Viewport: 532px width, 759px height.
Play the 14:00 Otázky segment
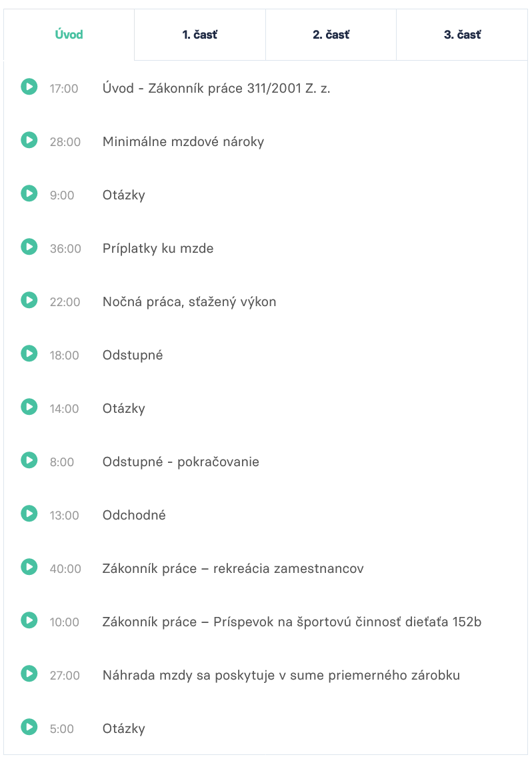point(29,407)
